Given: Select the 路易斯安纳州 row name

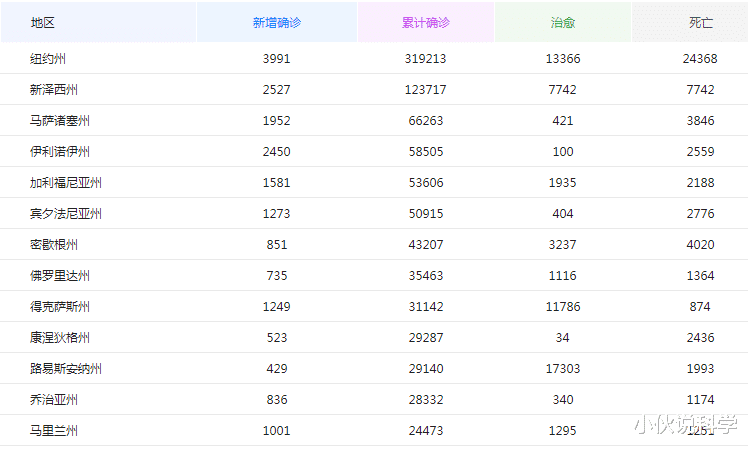Looking at the screenshot, I should (65, 369).
